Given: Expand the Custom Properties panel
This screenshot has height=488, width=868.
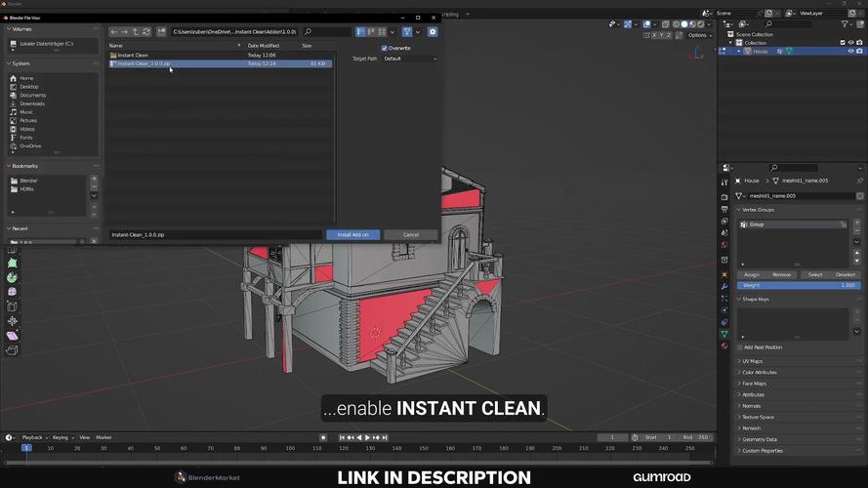Looking at the screenshot, I should point(763,451).
